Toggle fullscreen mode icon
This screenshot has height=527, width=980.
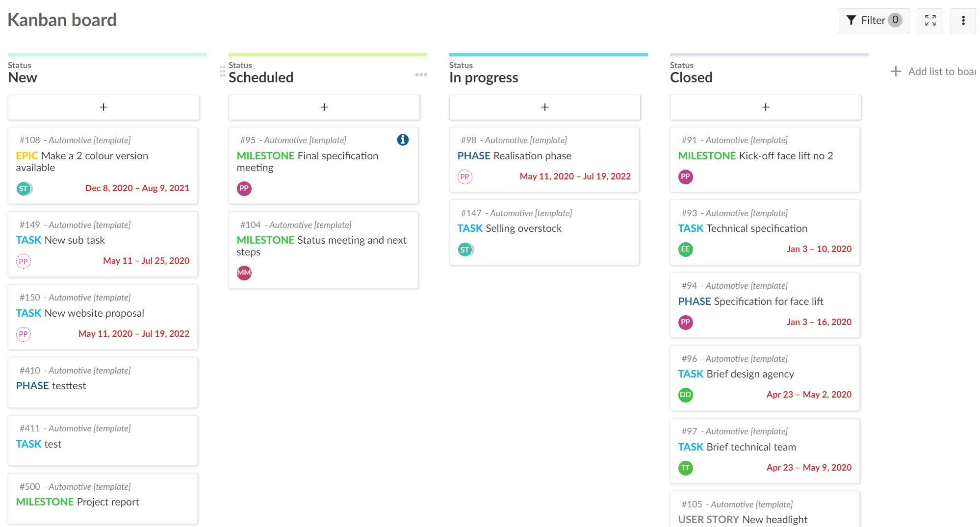[x=930, y=20]
